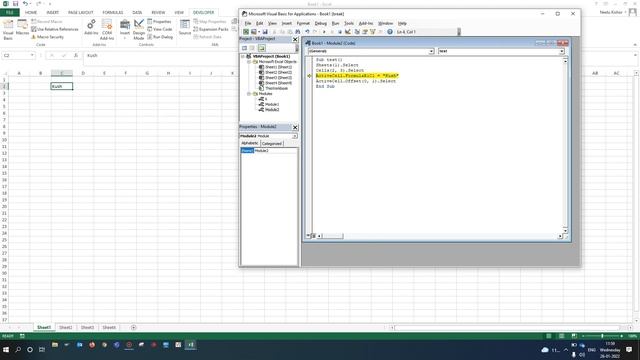640x360 pixels.
Task: Click Save icon in VBA toolbar
Action: (265, 32)
